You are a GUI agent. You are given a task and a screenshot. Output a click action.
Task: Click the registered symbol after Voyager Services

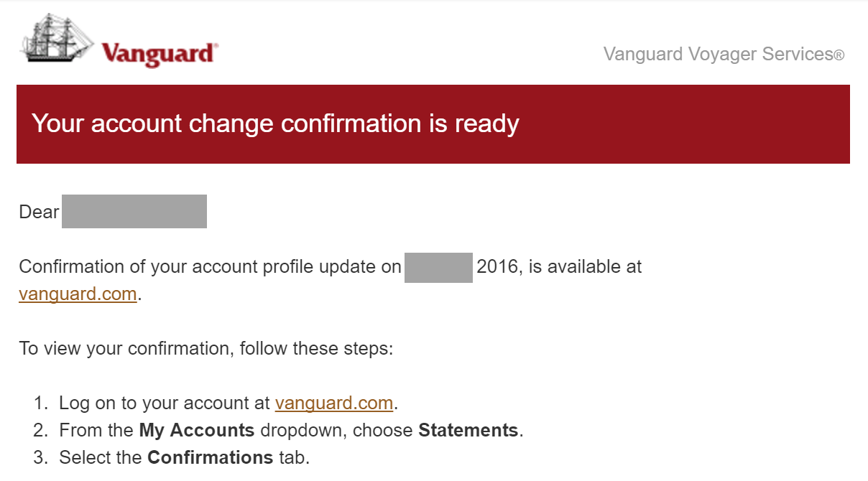point(839,55)
